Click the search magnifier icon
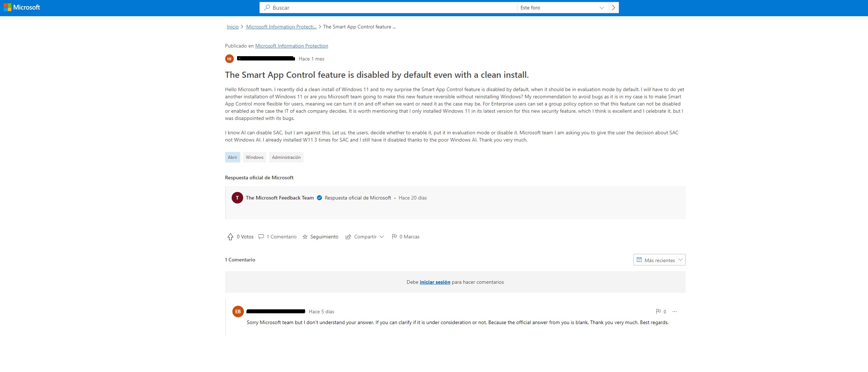 pos(267,8)
